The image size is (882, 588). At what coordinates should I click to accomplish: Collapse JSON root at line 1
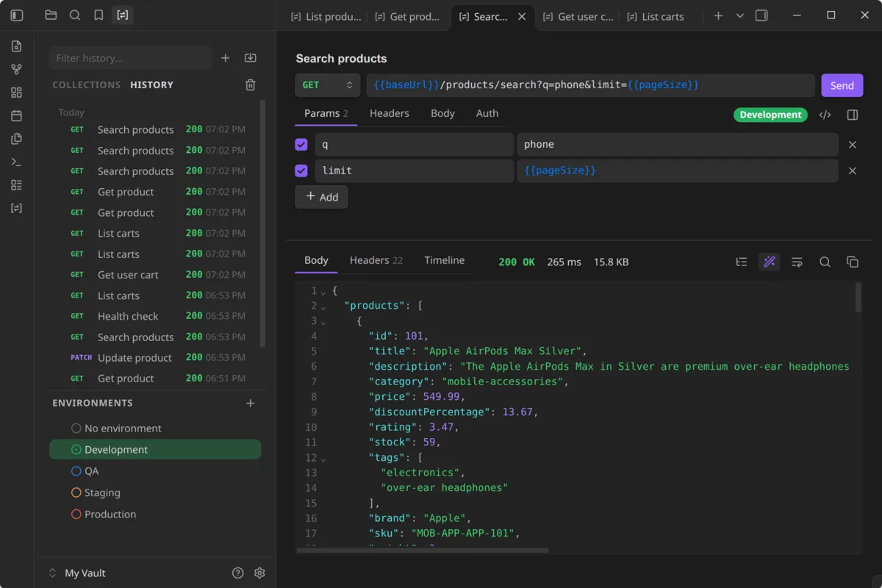pyautogui.click(x=323, y=292)
